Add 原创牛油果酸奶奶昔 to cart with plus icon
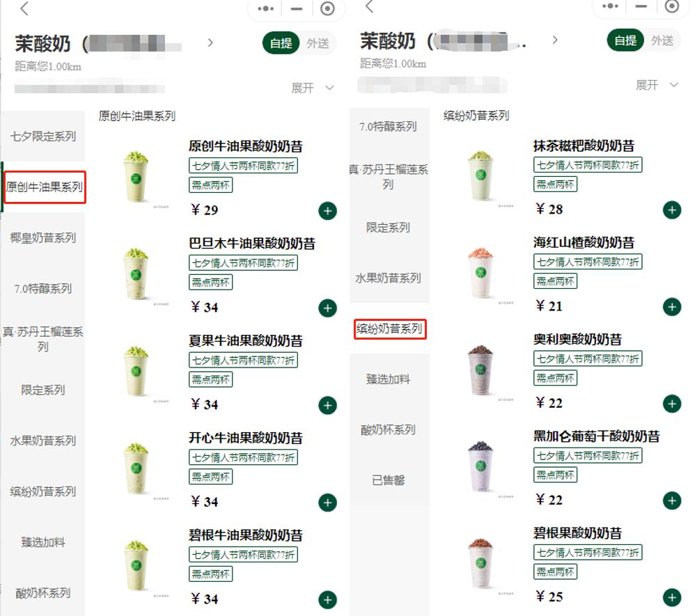This screenshot has height=616, width=697. pyautogui.click(x=327, y=211)
